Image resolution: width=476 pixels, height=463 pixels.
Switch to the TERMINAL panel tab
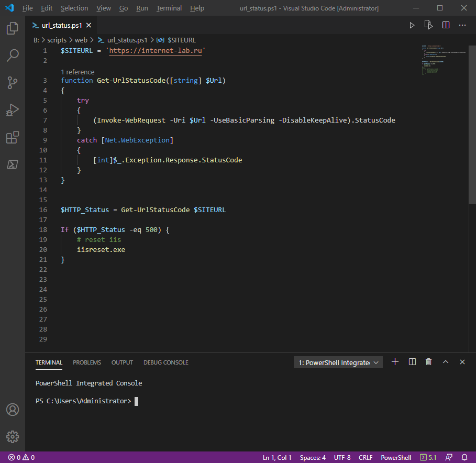coord(49,362)
